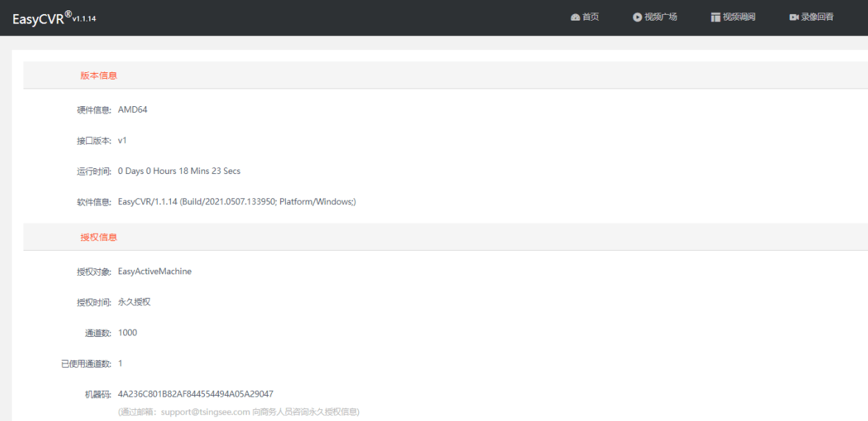
Task: Click the machine code 4A236C801B82AF value
Action: coord(195,394)
